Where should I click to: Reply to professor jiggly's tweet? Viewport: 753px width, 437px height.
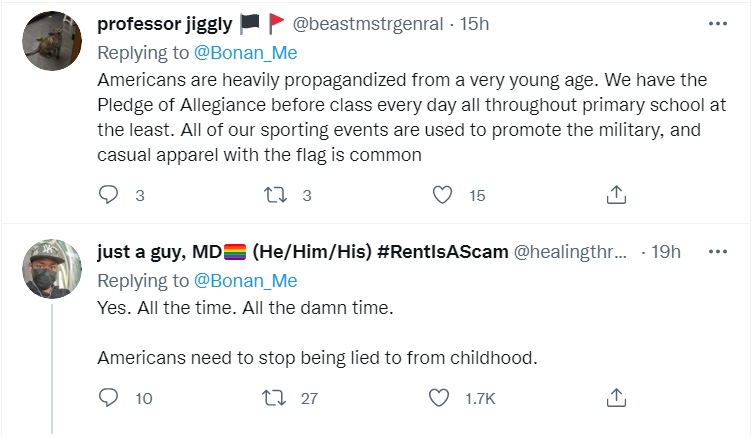110,195
